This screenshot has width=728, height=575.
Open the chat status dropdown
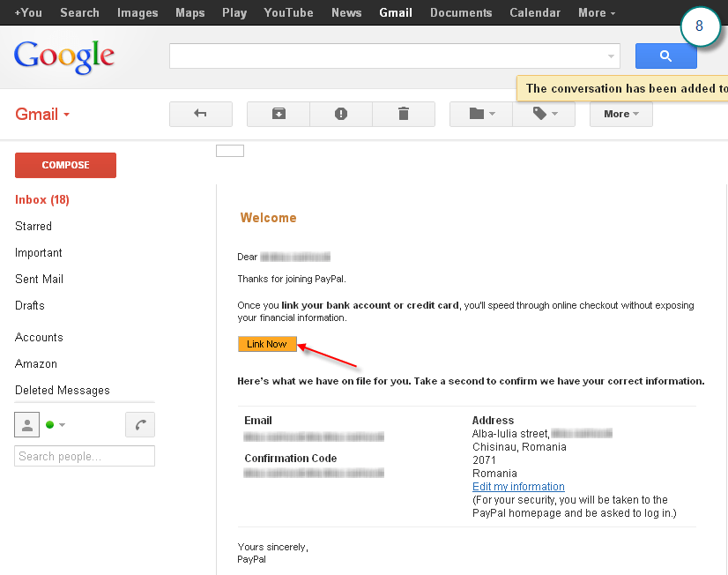coord(56,424)
